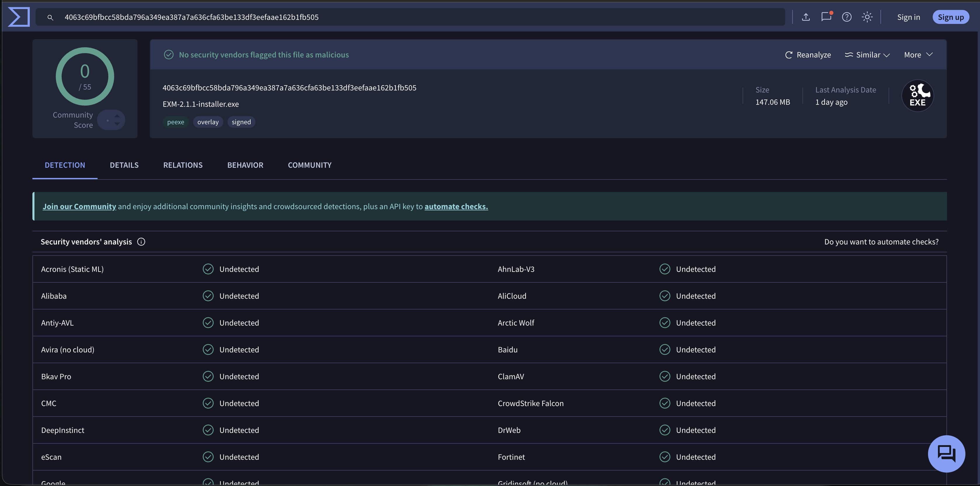
Task: Click the check icon in the Antiy-AVL row
Action: [208, 323]
